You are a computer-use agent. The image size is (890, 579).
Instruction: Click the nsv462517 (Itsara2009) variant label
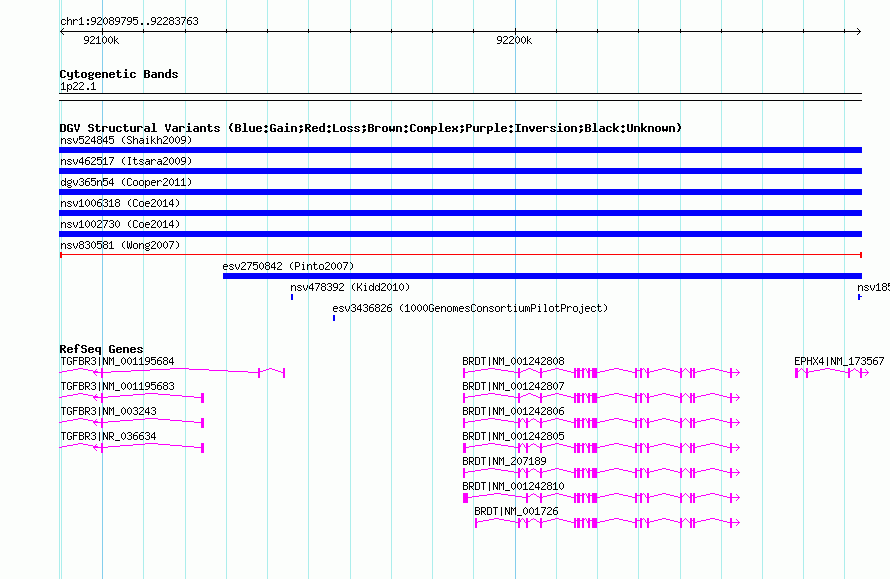(126, 161)
